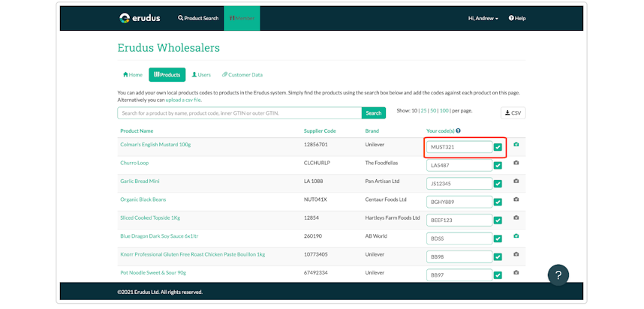Select supplier code NUT041X
The height and width of the screenshot is (309, 644).
click(x=315, y=199)
